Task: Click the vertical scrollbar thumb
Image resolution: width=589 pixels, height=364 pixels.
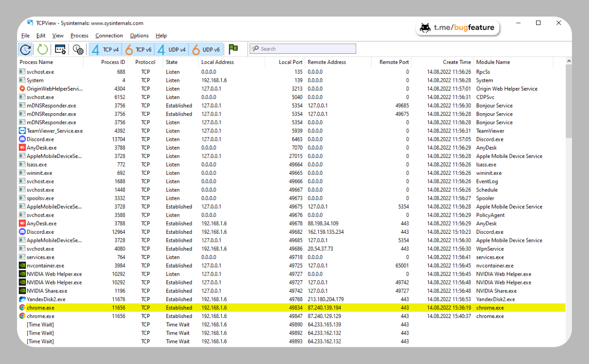Action: coord(569,101)
